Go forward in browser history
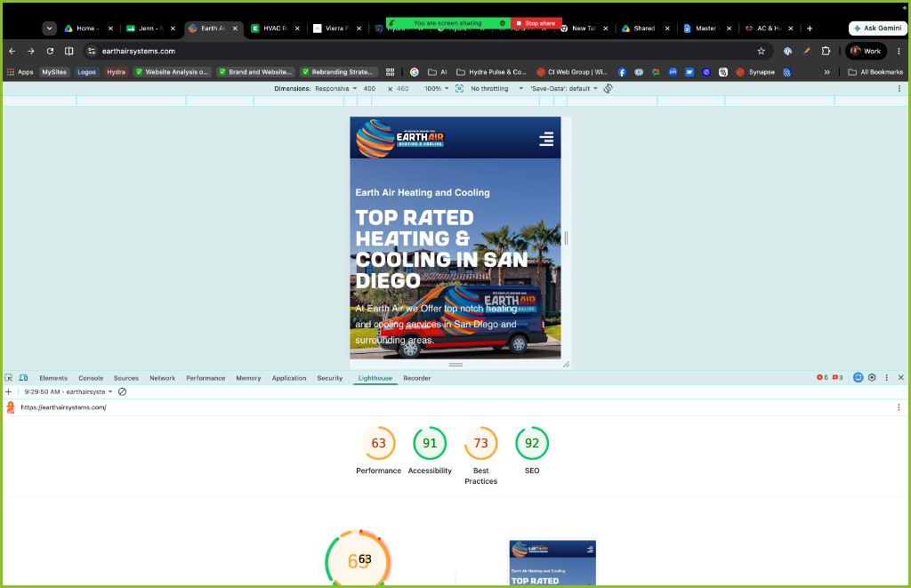 click(31, 51)
